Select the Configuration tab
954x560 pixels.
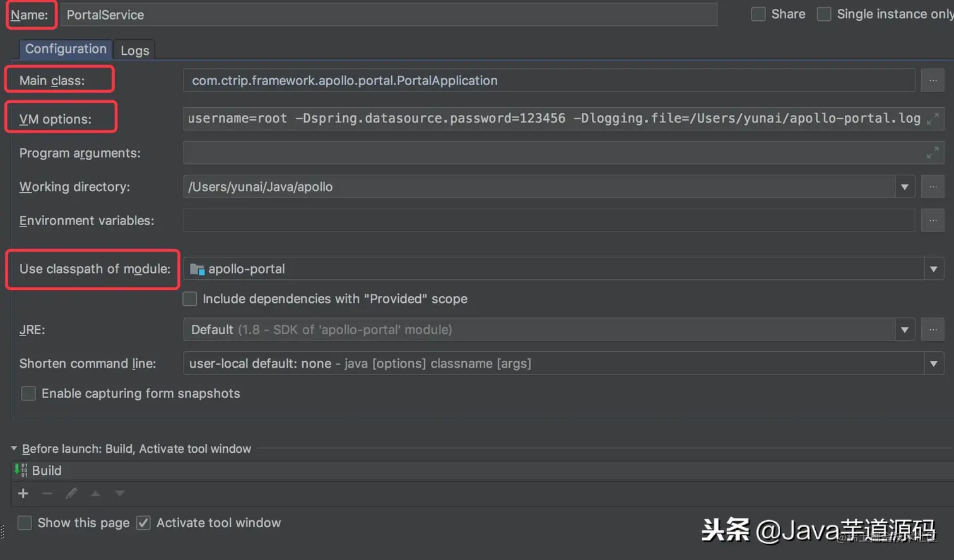tap(65, 49)
